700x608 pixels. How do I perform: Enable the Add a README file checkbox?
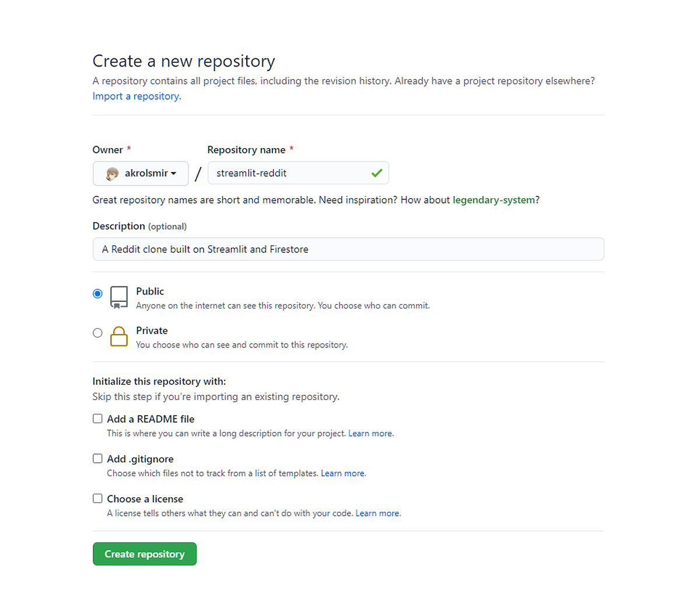coord(97,419)
